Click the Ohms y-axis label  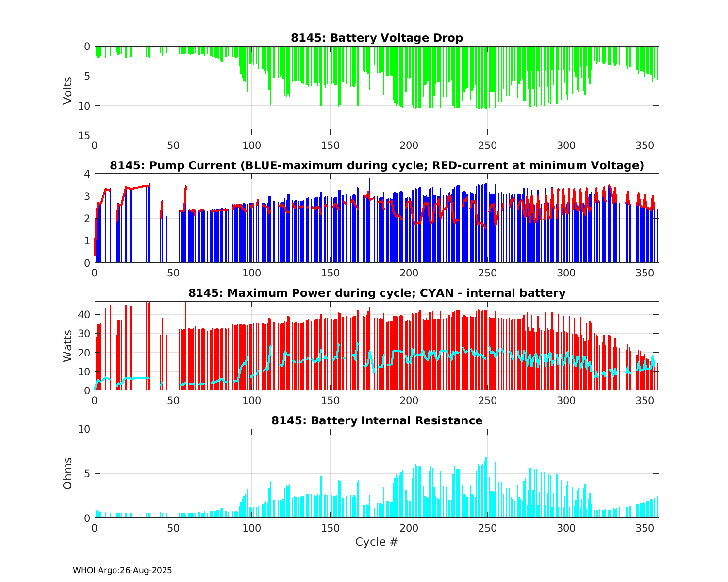coord(67,473)
